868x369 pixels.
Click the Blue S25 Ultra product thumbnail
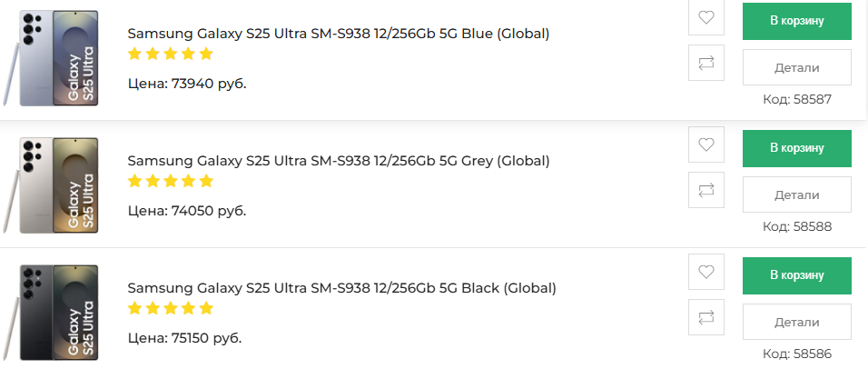click(56, 57)
